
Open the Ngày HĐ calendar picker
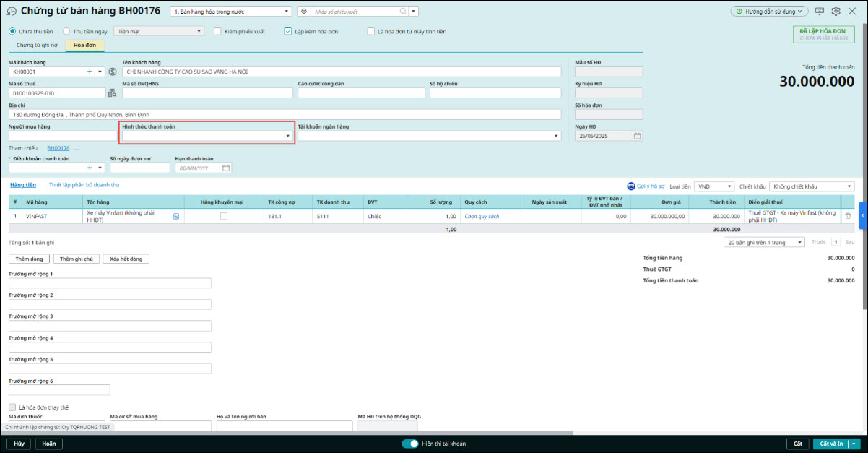pos(637,136)
